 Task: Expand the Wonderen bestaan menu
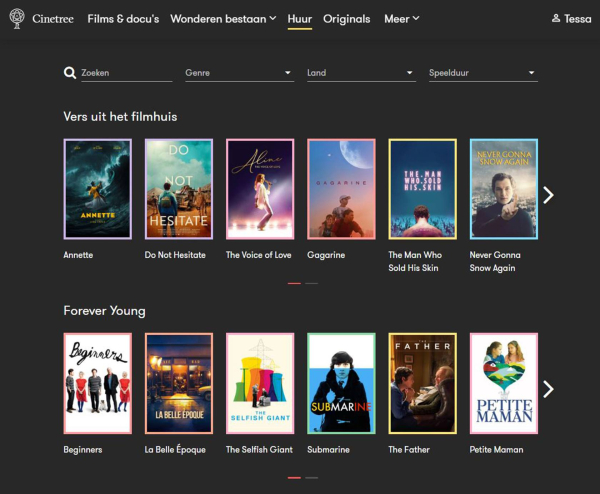[x=223, y=19]
